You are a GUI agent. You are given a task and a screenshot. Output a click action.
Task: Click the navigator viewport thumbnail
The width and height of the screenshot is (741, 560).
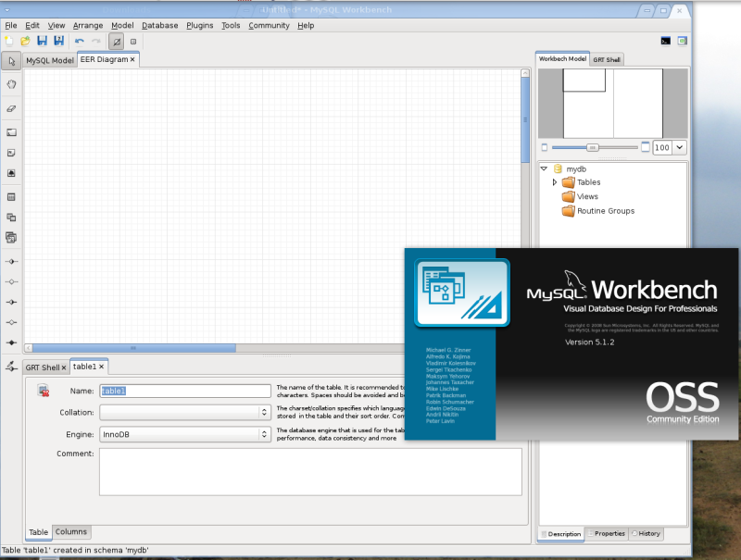584,81
